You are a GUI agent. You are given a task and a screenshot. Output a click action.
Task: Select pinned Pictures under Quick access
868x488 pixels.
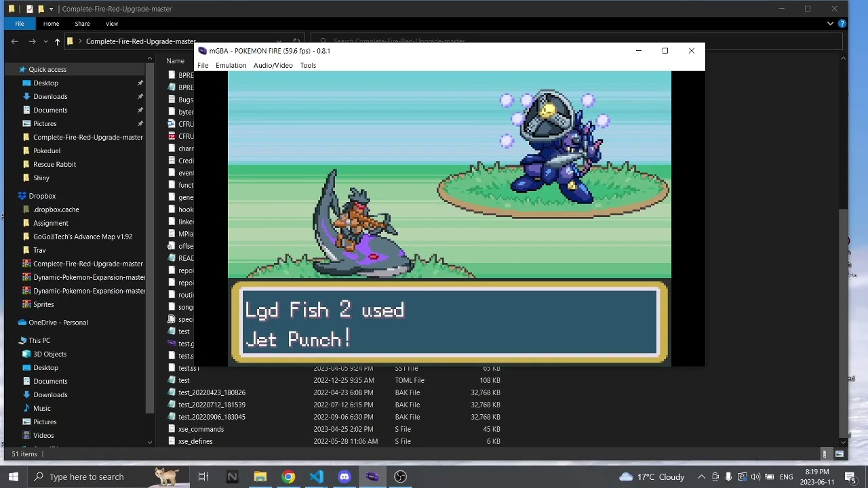point(45,123)
